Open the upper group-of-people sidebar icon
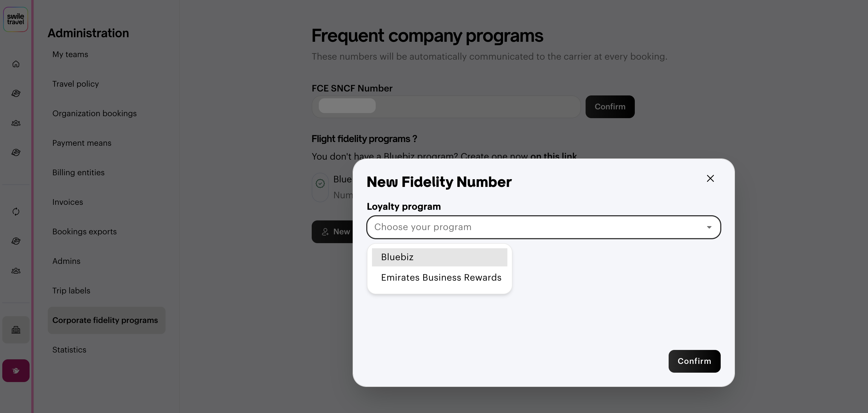Viewport: 868px width, 413px height. [x=16, y=123]
